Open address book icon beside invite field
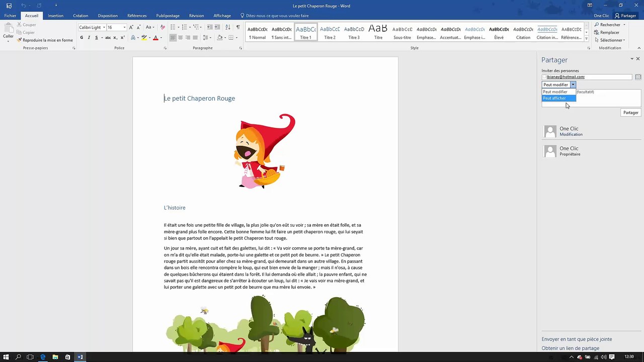Viewport: 644px width, 362px height. point(638,77)
